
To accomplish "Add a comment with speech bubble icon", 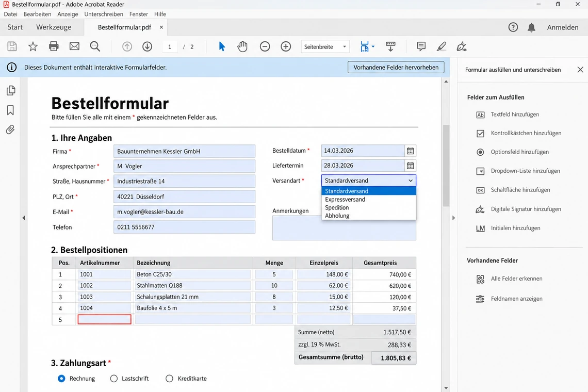I will click(x=421, y=46).
